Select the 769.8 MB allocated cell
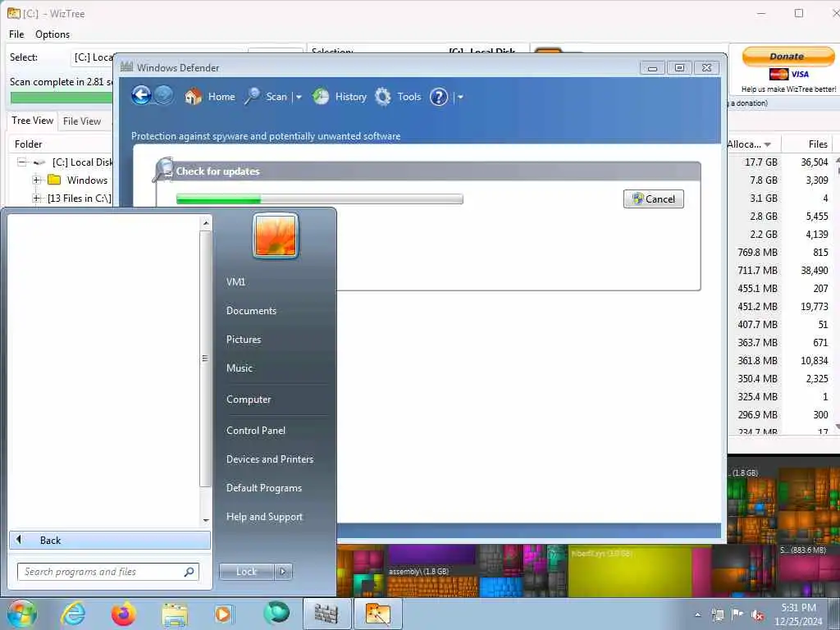The image size is (840, 630). coord(757,253)
